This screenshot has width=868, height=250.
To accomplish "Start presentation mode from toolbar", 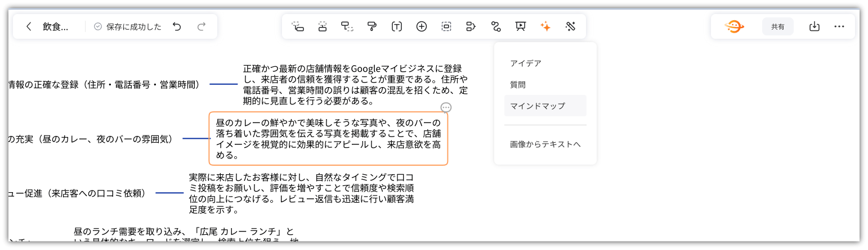I will coord(521,26).
